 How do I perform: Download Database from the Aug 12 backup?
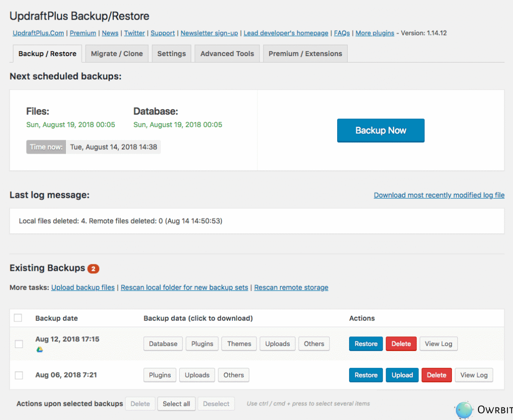[x=163, y=344]
